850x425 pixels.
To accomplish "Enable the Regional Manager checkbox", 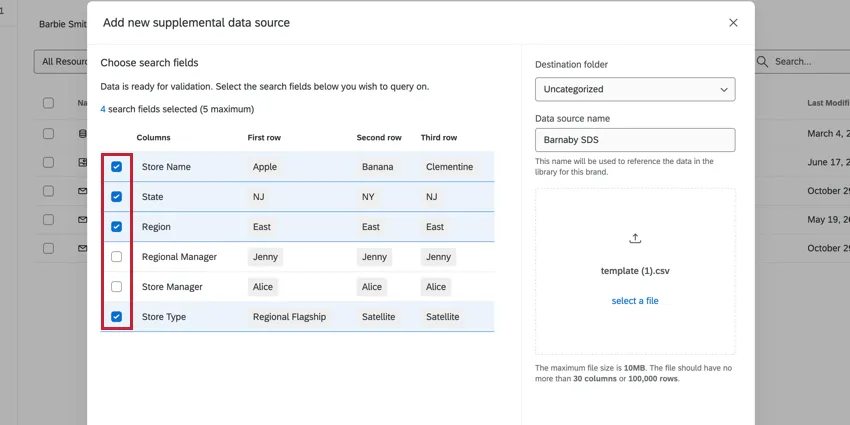I will click(117, 257).
